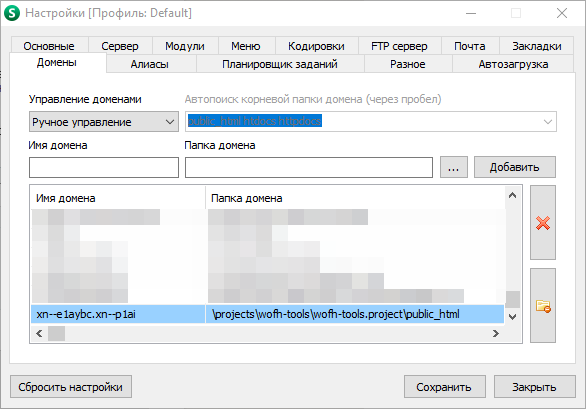
Task: Select the FTP сервер tab
Action: click(399, 46)
